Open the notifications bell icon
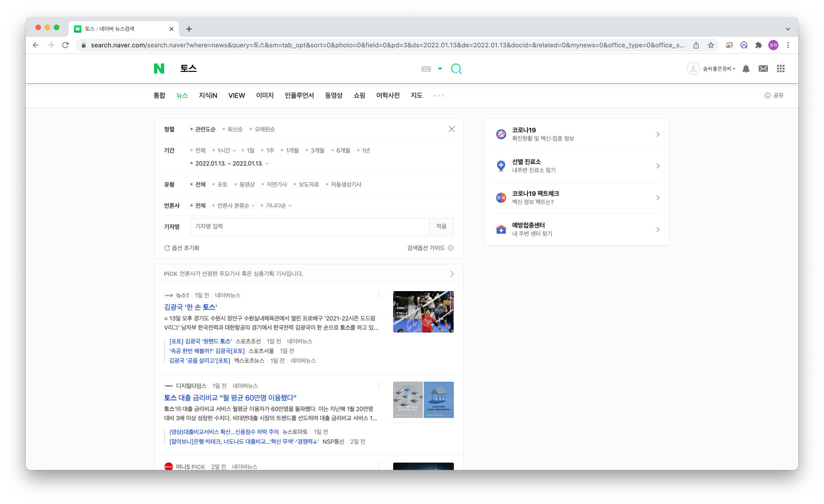This screenshot has width=824, height=504. (746, 69)
